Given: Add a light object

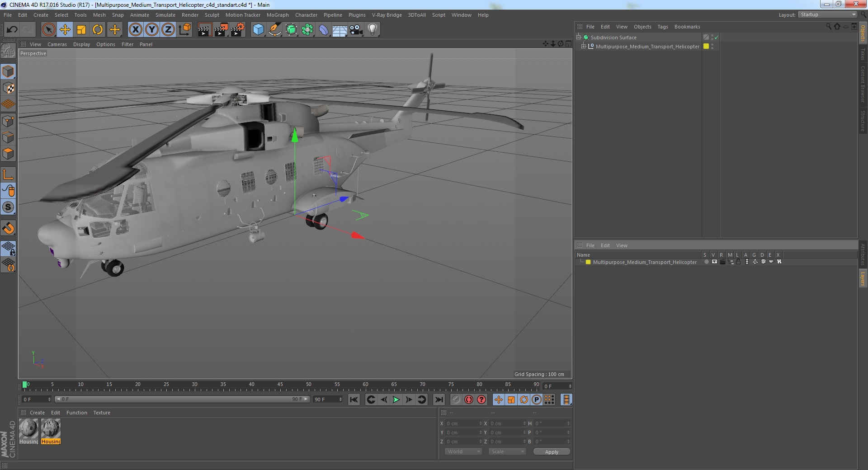Looking at the screenshot, I should pos(372,30).
